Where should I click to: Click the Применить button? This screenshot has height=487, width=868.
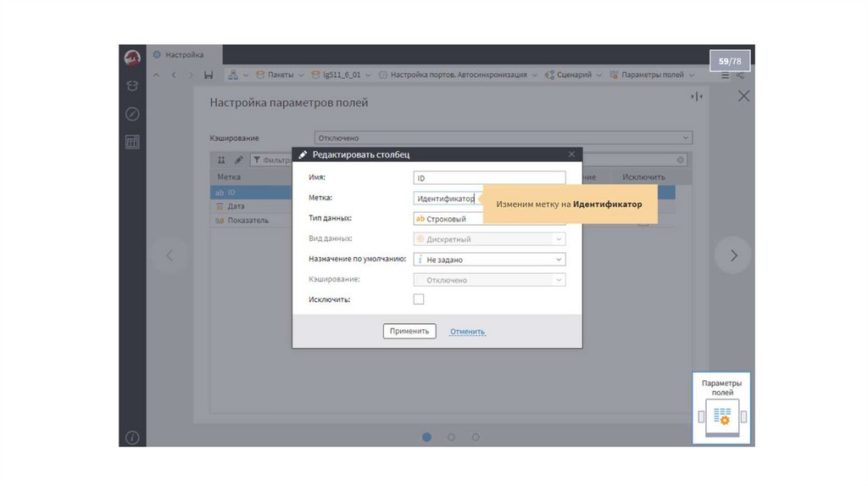click(x=409, y=332)
